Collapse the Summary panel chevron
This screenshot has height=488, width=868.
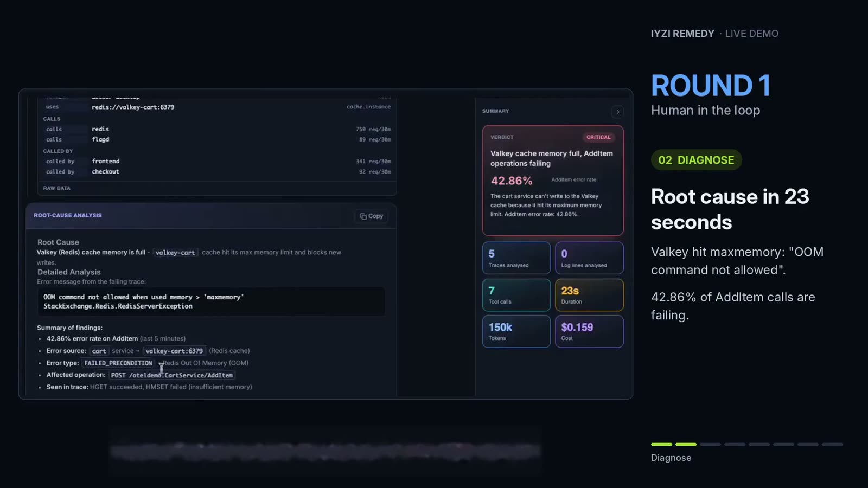tap(617, 112)
